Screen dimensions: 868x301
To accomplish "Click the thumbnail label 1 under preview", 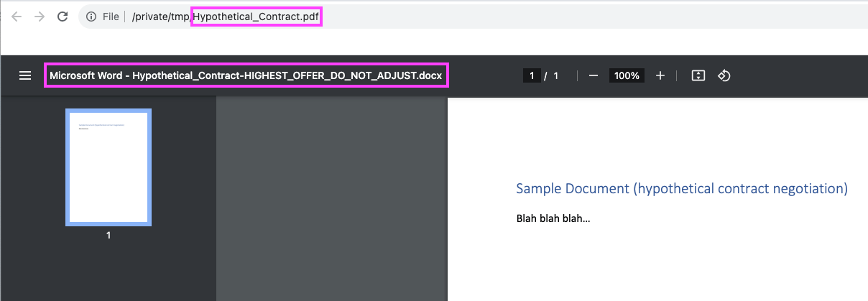I will (x=108, y=235).
